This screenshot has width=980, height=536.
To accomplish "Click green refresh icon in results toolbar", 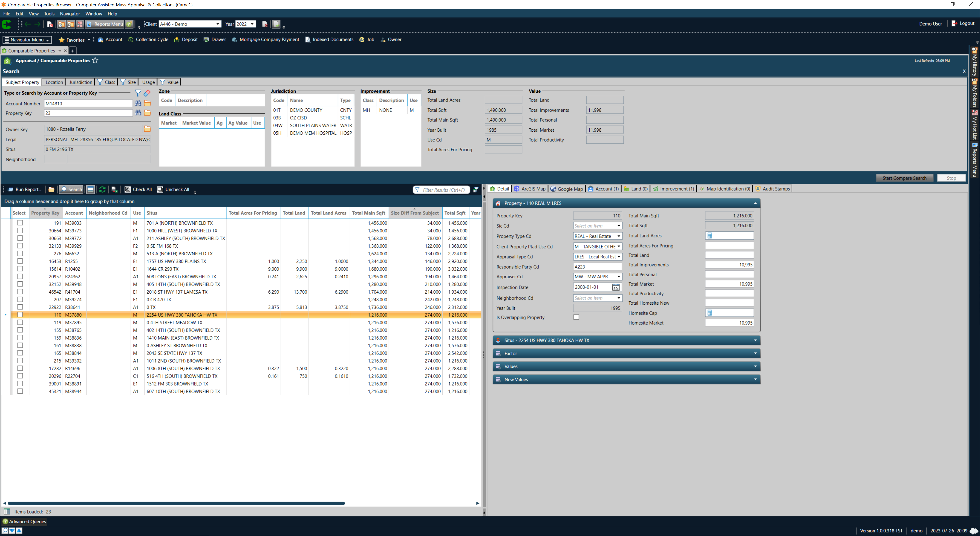I will click(102, 190).
